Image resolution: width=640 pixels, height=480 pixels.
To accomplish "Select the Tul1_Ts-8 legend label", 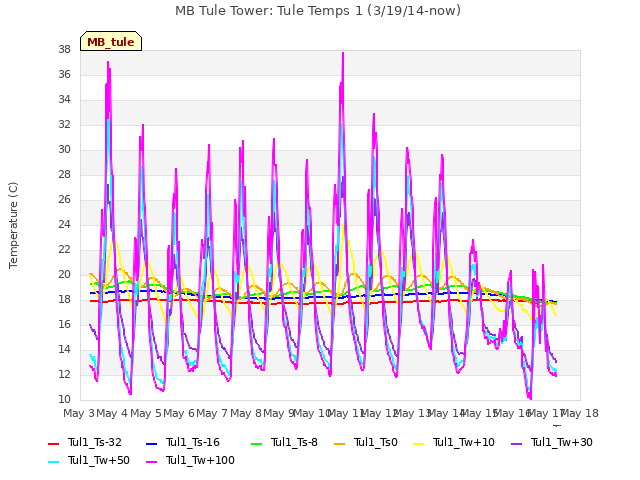I will [x=294, y=442].
